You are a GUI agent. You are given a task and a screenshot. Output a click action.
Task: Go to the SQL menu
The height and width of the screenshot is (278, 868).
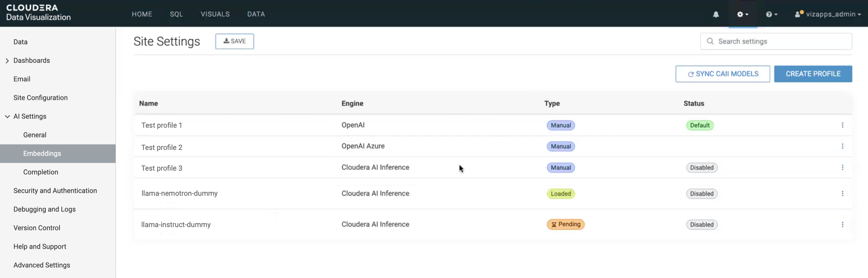click(x=176, y=14)
